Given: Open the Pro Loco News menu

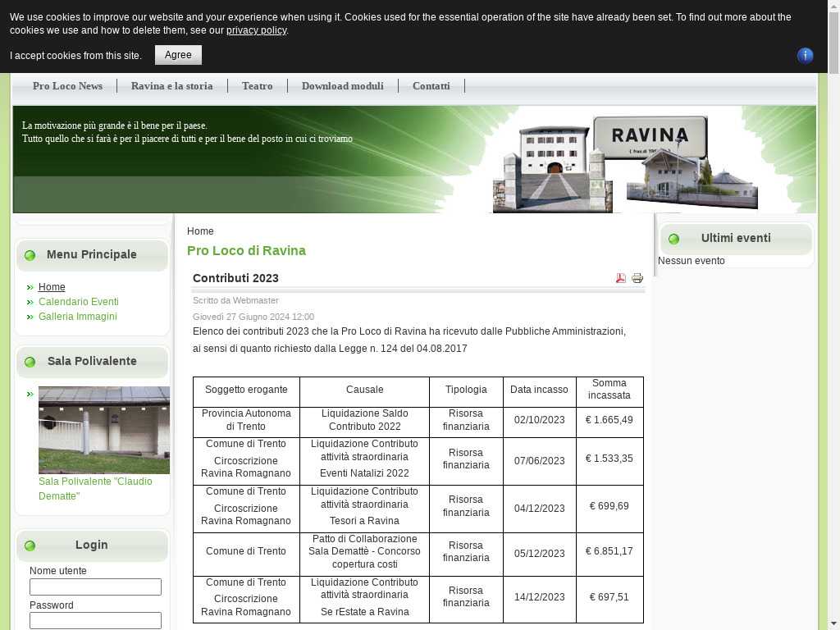Looking at the screenshot, I should (67, 86).
